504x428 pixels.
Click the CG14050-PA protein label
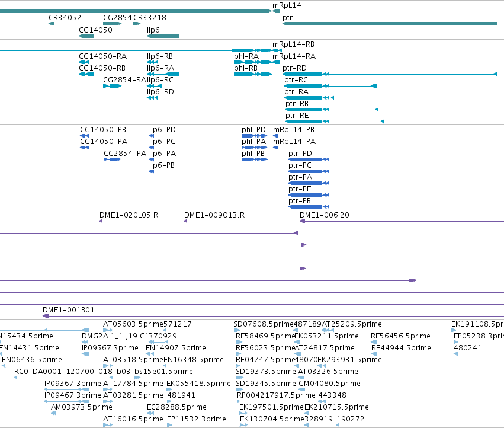104,142
